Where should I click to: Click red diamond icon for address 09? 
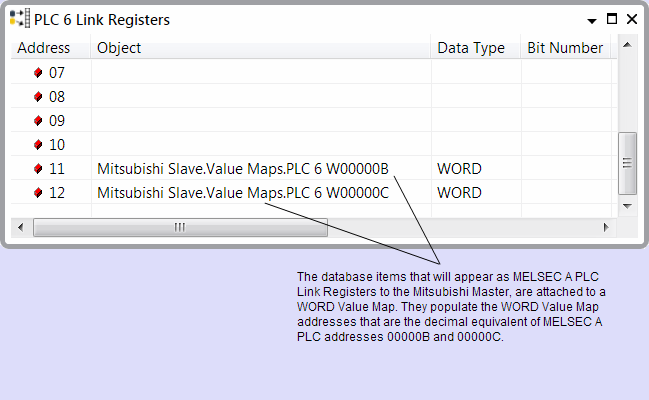38,121
